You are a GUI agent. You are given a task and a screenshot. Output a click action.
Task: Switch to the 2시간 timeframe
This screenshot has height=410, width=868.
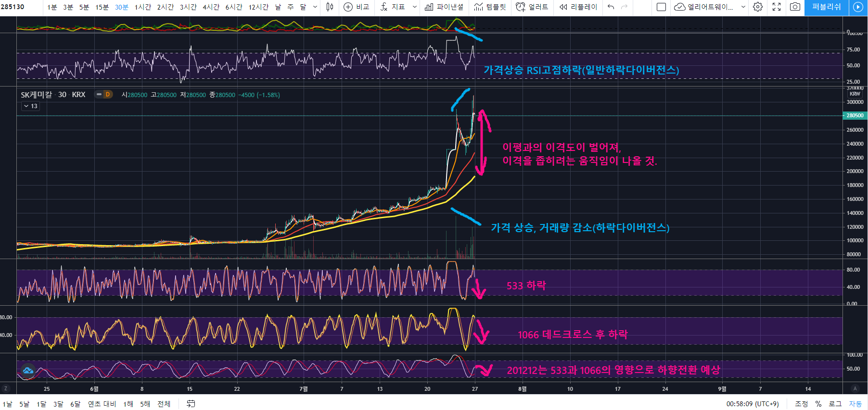pos(165,7)
